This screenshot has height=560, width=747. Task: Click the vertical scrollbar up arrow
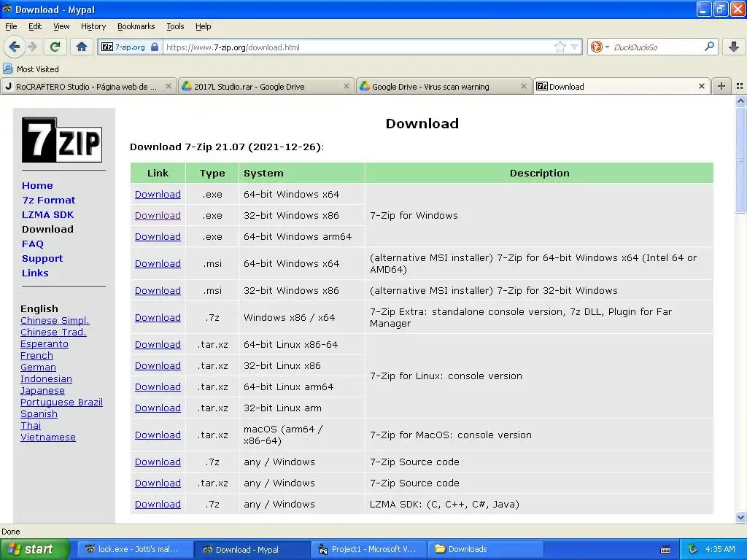coord(740,101)
